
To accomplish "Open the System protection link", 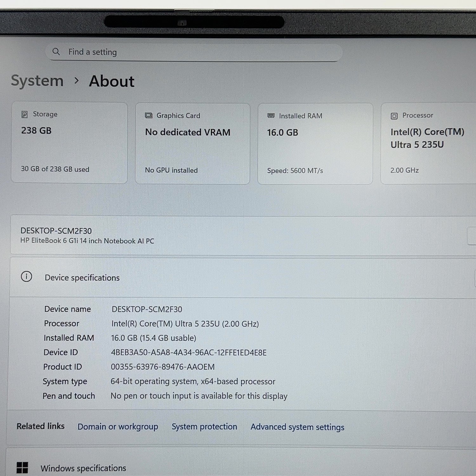I will point(204,426).
